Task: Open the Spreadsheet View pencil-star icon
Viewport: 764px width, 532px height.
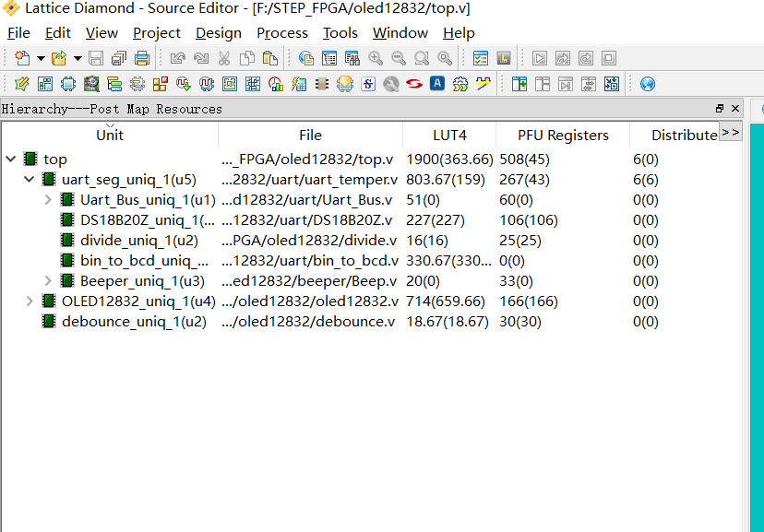Action: tap(22, 84)
